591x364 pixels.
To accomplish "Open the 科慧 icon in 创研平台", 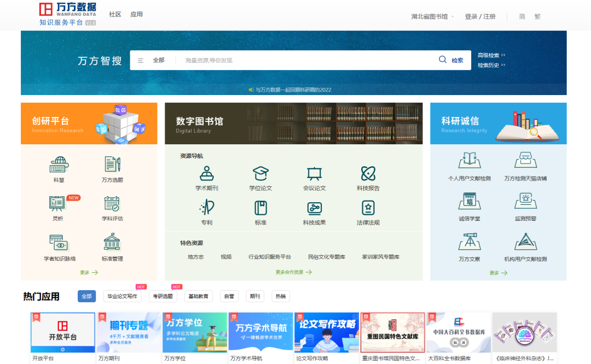I will pos(59,165).
